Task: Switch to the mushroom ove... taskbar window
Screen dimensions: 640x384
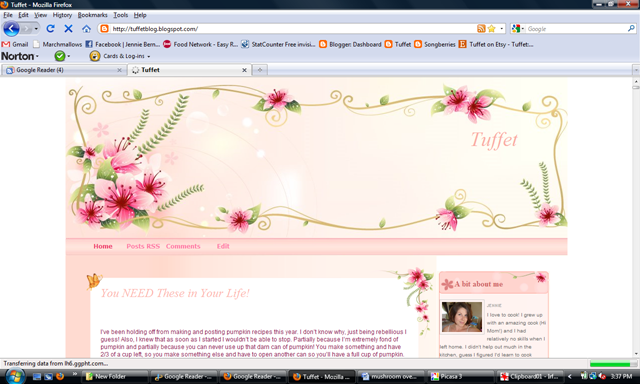Action: coord(392,377)
